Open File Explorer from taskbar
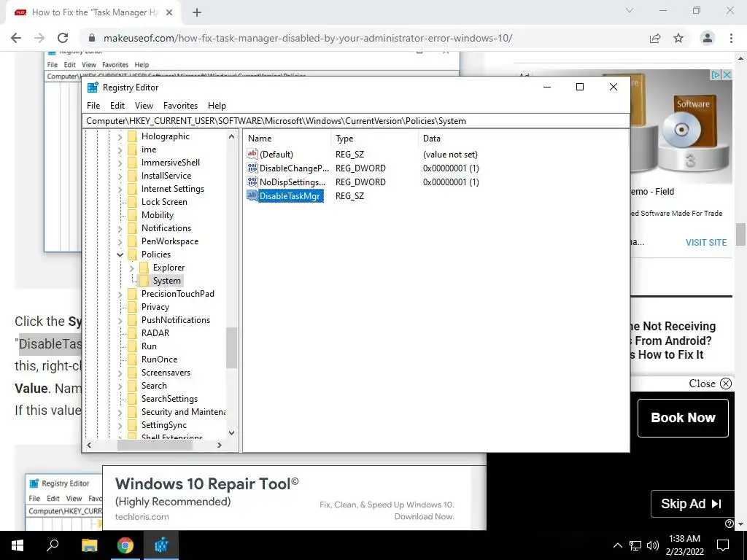The image size is (747, 560). (x=89, y=545)
